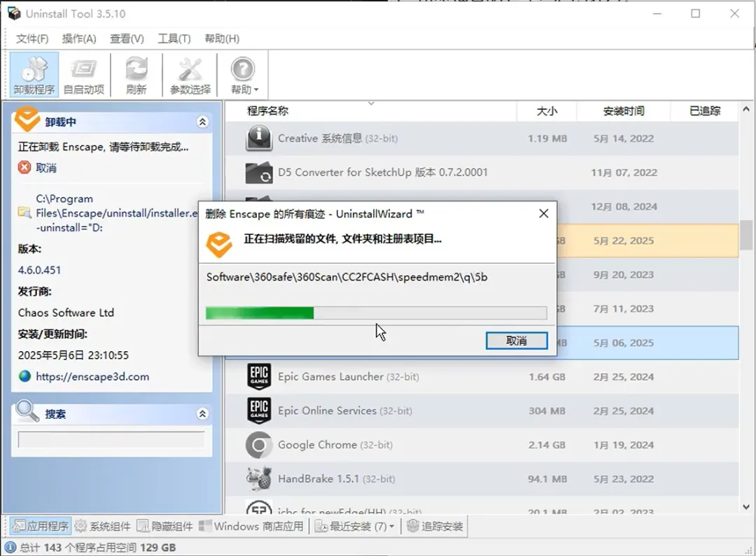Click the Enscape logo in 卸载中 header

pyautogui.click(x=27, y=119)
